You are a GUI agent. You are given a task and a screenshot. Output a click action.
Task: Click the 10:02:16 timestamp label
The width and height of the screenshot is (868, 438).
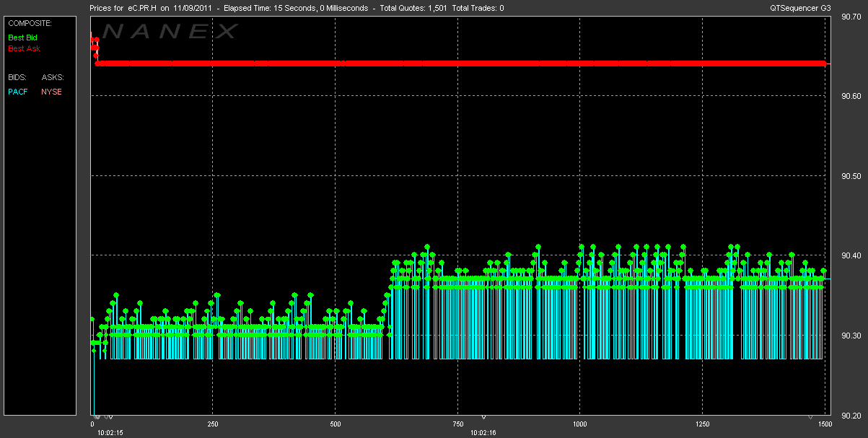click(x=483, y=433)
